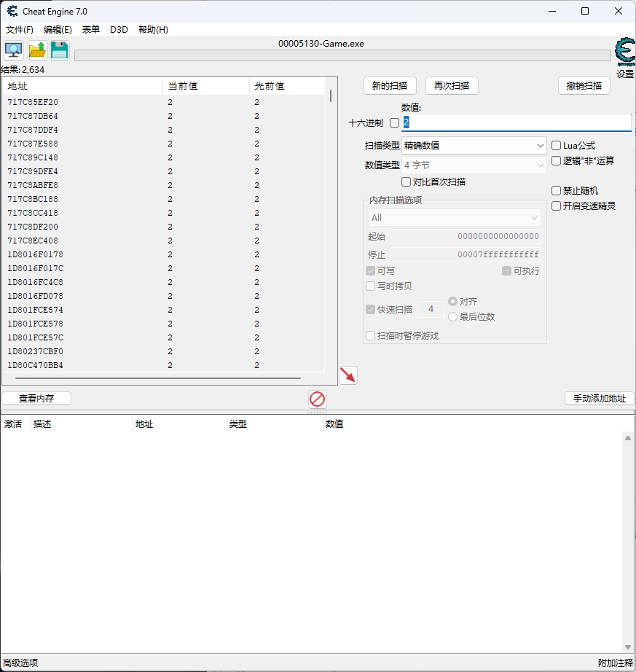636x672 pixels.
Task: Check the 对比首次扫描 option
Action: point(406,182)
